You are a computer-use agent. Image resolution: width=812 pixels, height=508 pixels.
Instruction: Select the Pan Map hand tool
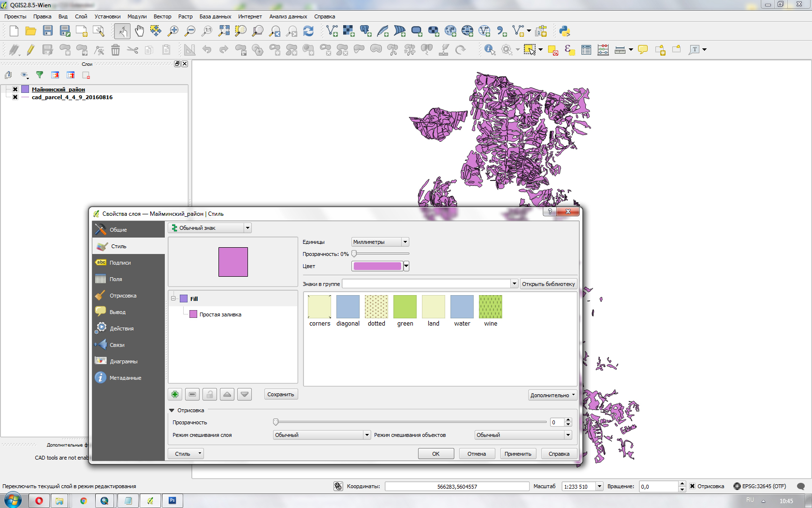[139, 31]
